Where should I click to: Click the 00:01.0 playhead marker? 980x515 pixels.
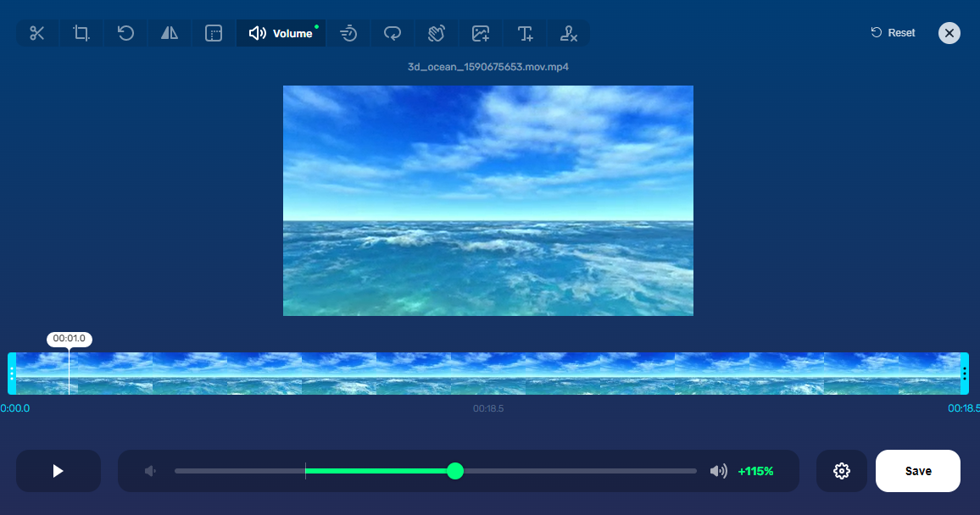click(69, 339)
